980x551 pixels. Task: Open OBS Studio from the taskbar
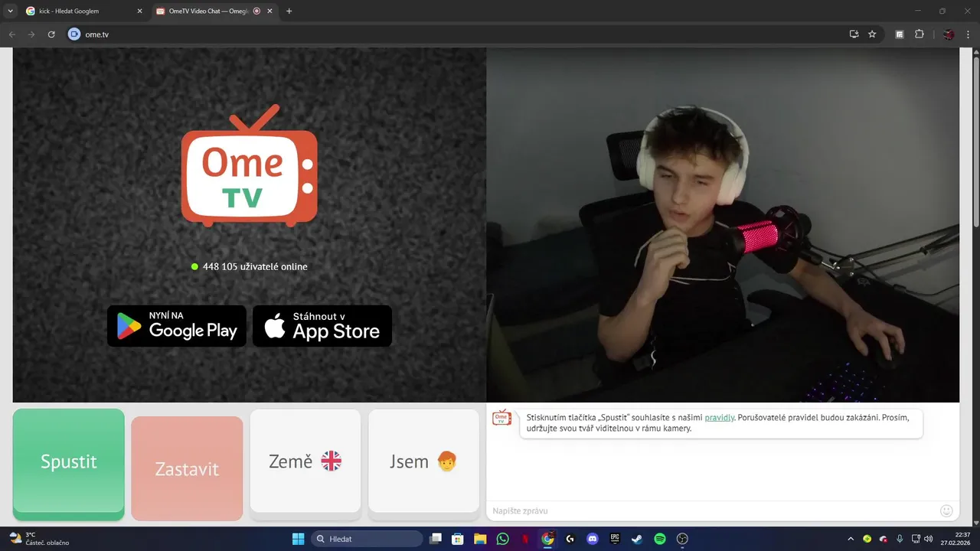coord(683,539)
